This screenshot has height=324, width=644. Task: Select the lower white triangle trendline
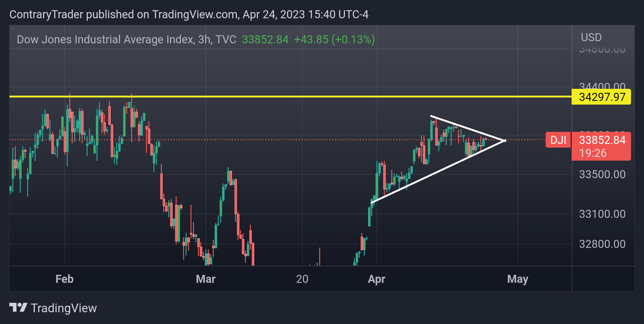pos(438,172)
